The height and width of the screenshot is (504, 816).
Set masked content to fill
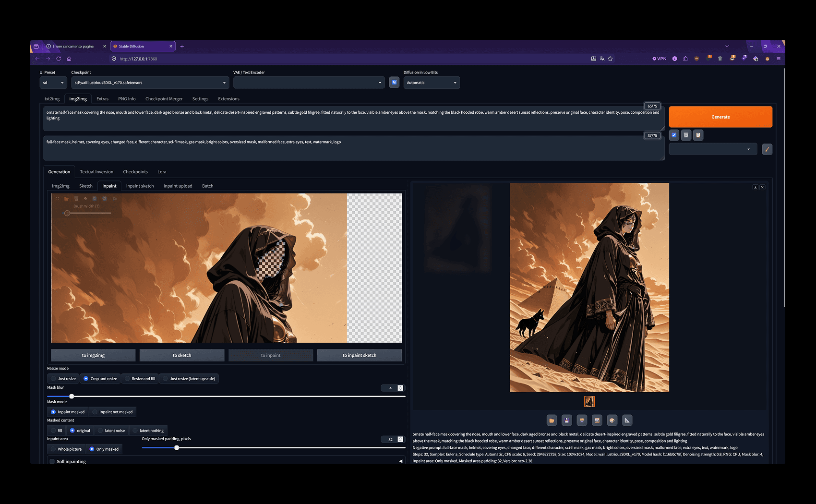coord(57,431)
